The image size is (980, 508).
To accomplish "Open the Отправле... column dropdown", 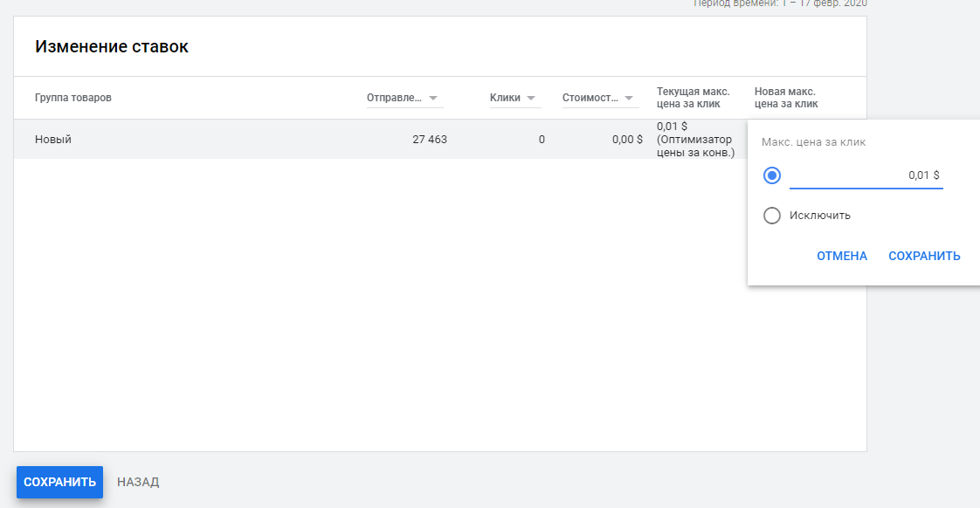I will (x=404, y=98).
